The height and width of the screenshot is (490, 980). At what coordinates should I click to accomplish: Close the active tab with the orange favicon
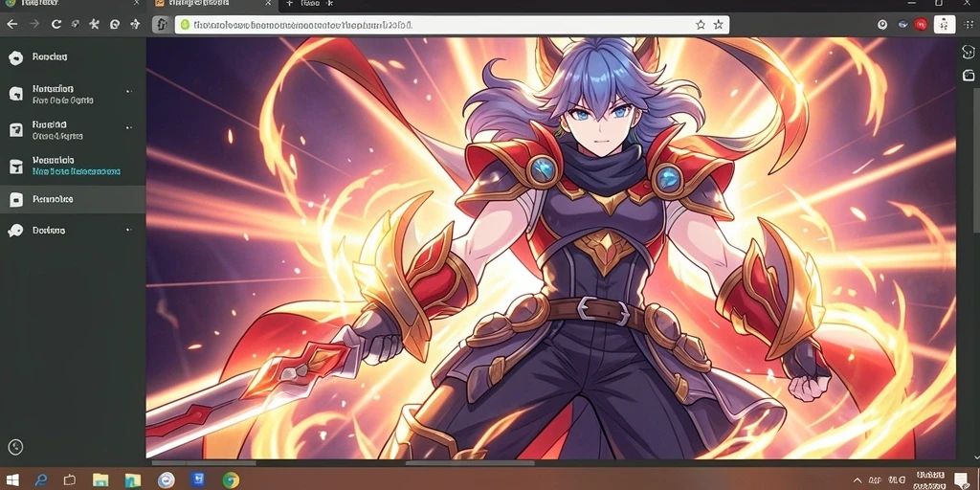(x=268, y=4)
